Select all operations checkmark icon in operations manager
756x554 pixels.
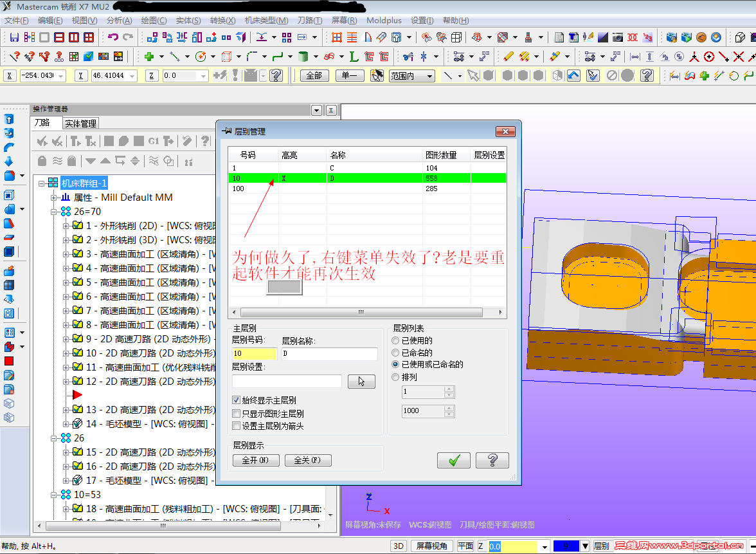42,141
